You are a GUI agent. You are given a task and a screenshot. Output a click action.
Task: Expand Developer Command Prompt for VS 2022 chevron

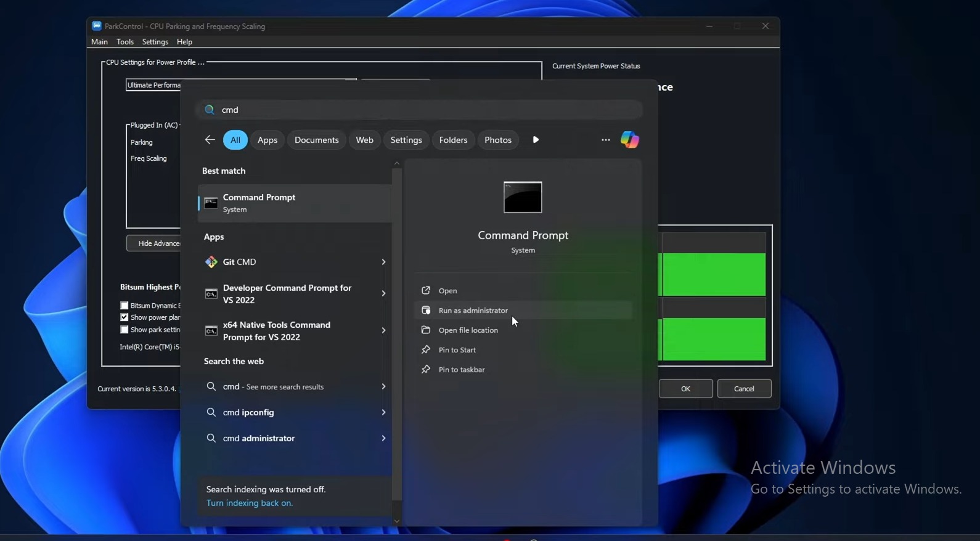coord(383,294)
